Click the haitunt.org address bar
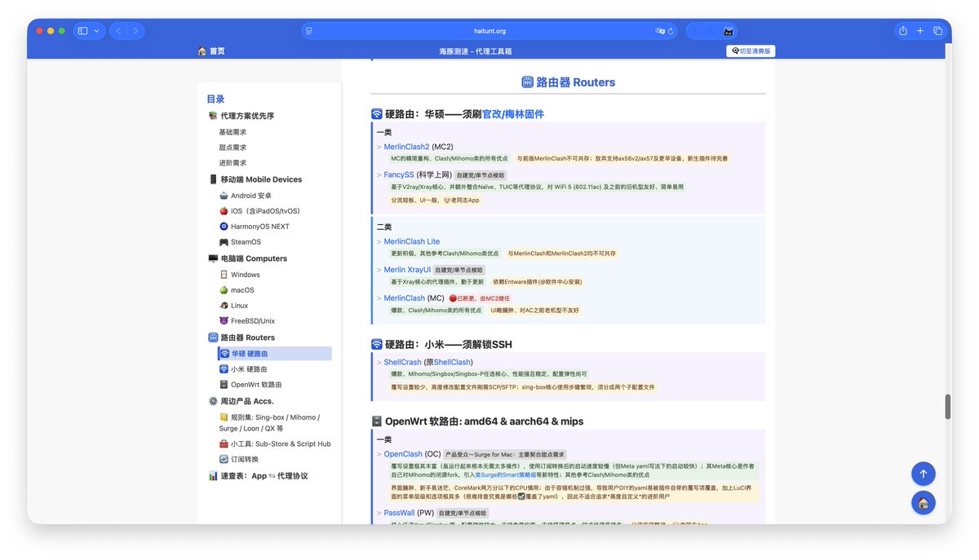The height and width of the screenshot is (560, 979). coord(489,30)
